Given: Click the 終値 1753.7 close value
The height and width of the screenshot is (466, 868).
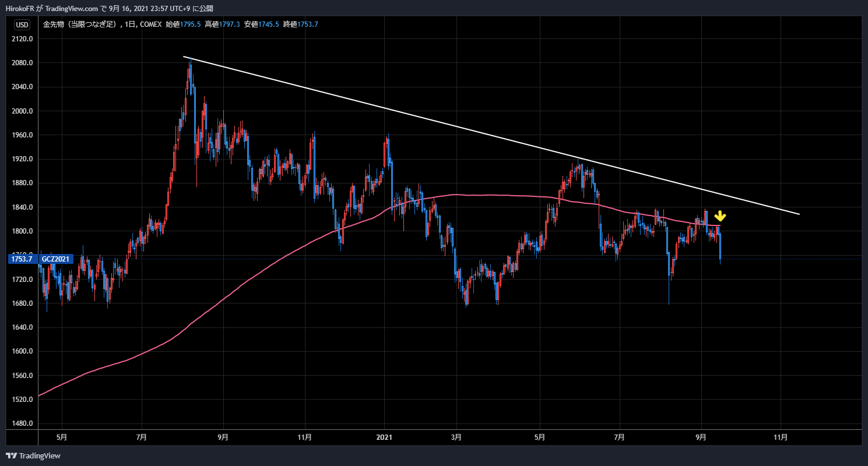Looking at the screenshot, I should pos(300,24).
